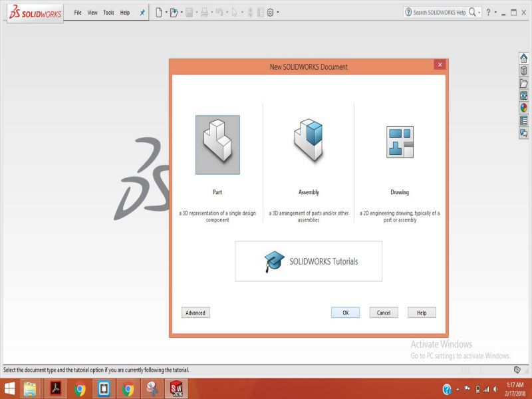Open the SOLIDWORKS Forum task pane icon
Screen dimensions: 532x399
click(x=524, y=133)
